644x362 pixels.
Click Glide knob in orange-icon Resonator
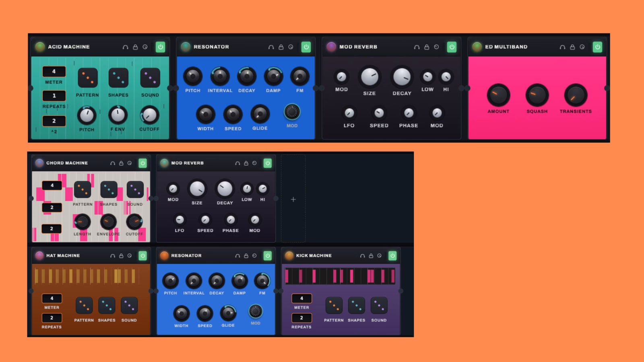[228, 313]
